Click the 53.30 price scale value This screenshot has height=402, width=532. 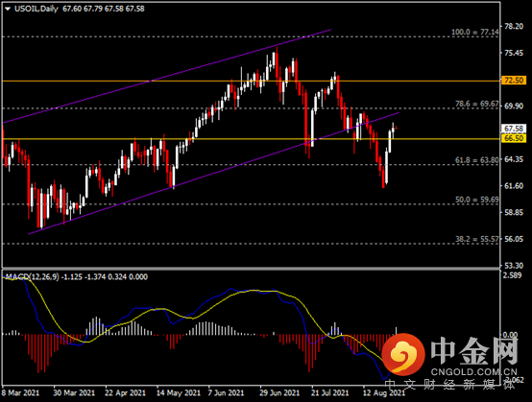pos(514,266)
